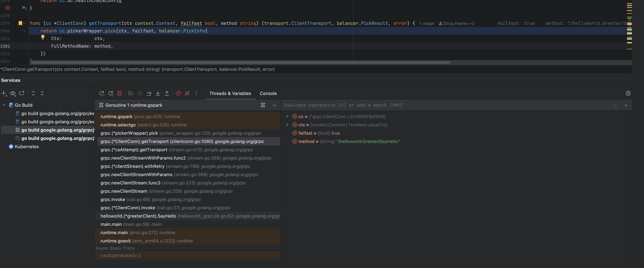Click the Step Into icon

tap(158, 93)
